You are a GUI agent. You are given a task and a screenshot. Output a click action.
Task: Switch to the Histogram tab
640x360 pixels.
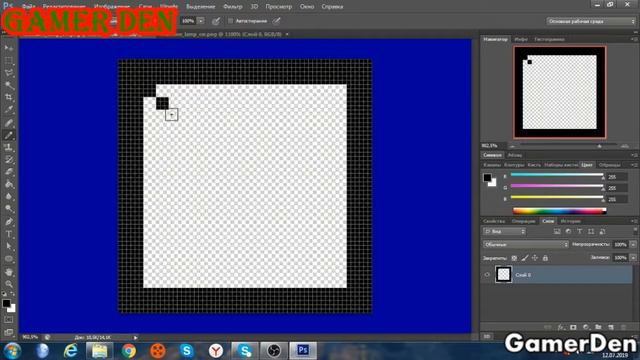549,39
